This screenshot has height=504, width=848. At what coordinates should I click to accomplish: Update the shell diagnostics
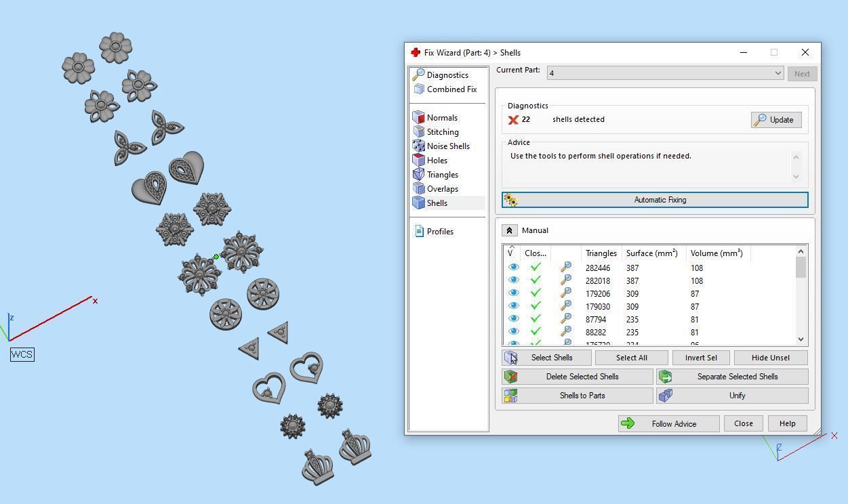tap(776, 120)
